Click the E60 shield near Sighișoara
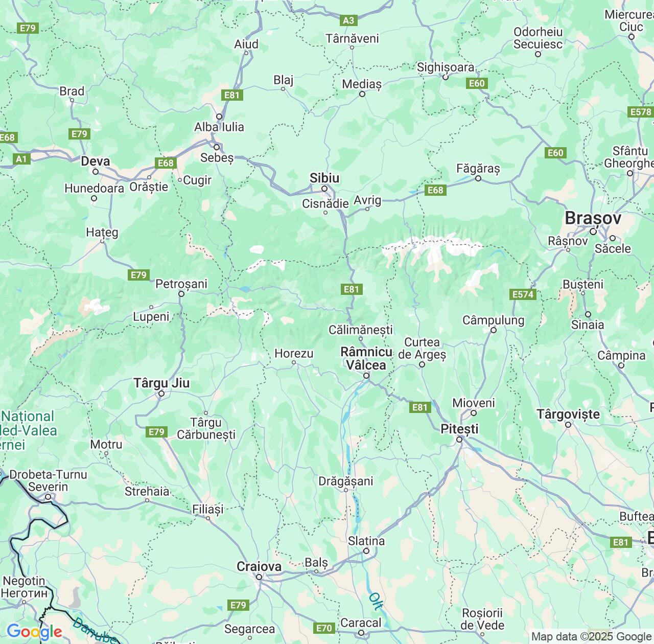The width and height of the screenshot is (654, 644). (x=477, y=83)
